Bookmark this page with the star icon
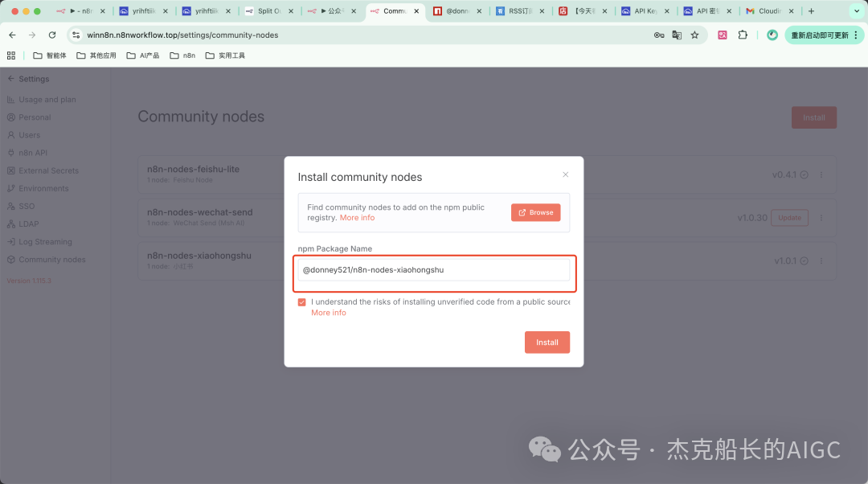Viewport: 868px width, 484px height. tap(694, 35)
